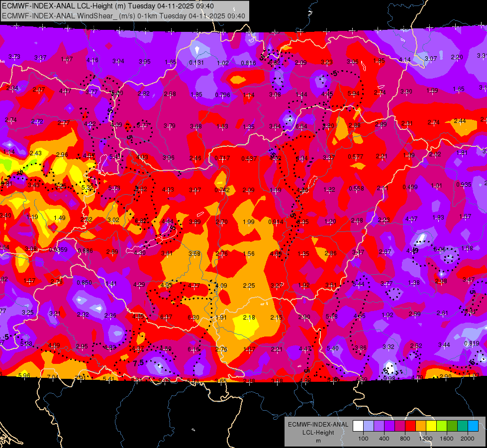
Task: Click the orange legend color swatch
Action: click(x=421, y=426)
